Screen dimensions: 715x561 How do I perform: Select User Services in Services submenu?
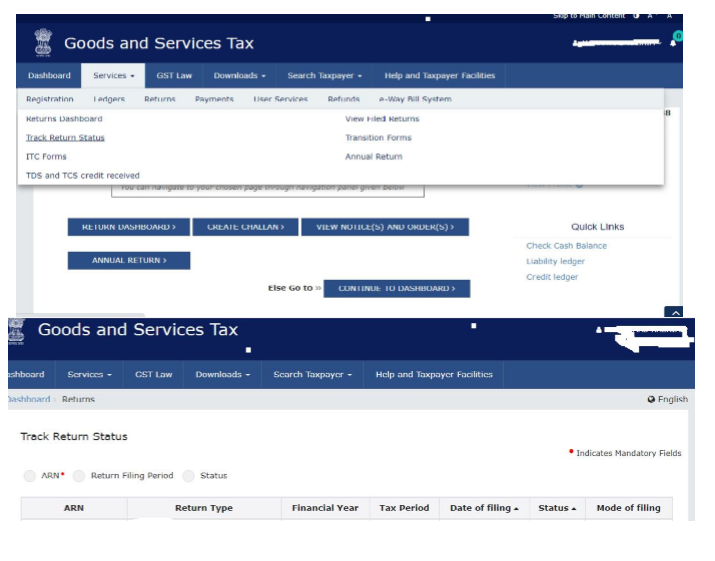pos(280,99)
